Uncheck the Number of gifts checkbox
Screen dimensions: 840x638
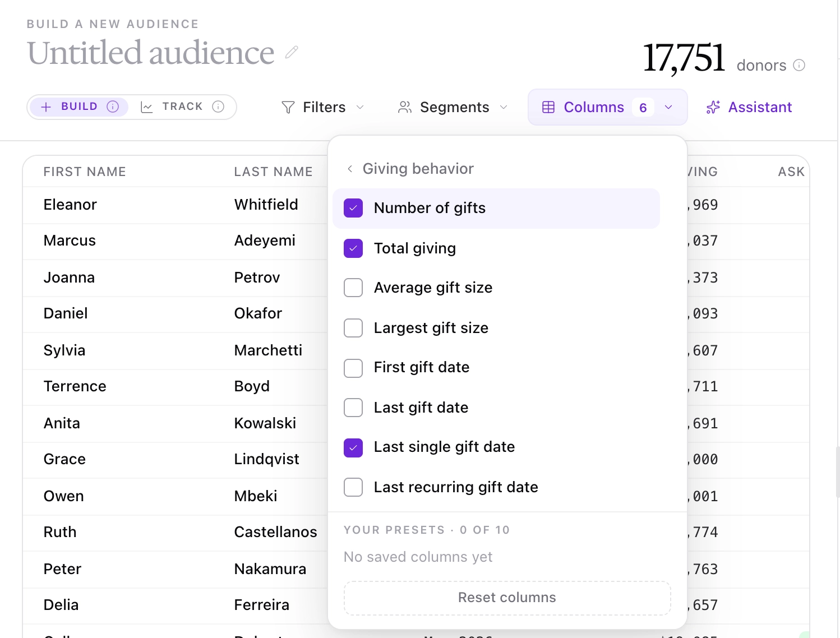(x=353, y=208)
